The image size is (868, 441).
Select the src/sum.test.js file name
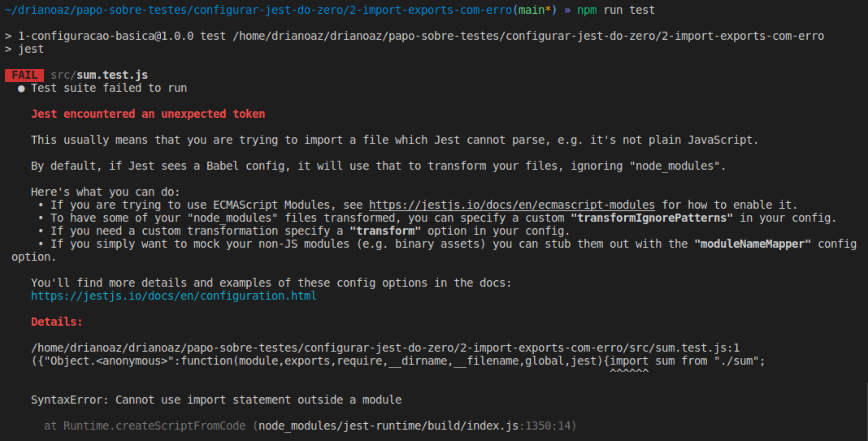tap(99, 75)
